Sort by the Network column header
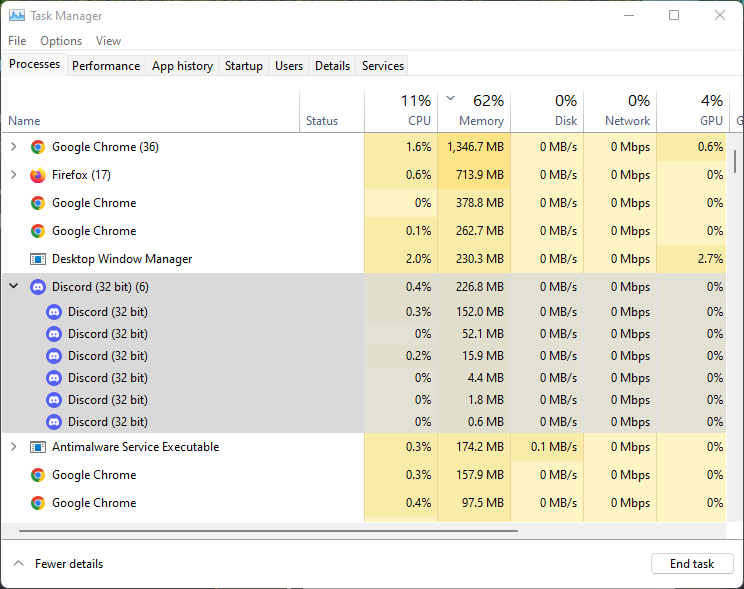744x589 pixels. [x=620, y=112]
